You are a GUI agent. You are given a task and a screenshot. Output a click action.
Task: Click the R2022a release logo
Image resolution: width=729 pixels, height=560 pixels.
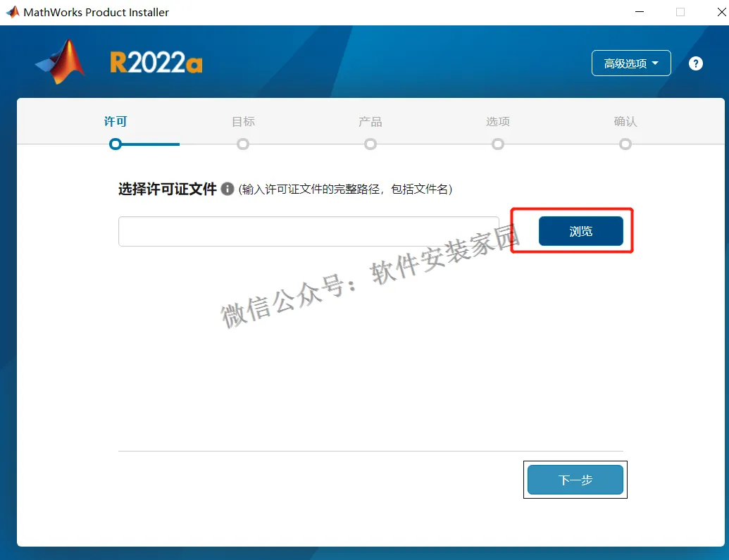(156, 63)
